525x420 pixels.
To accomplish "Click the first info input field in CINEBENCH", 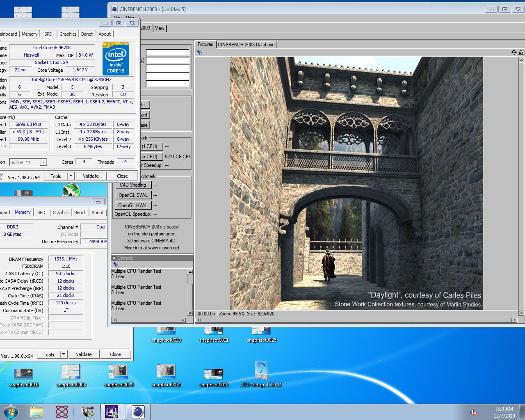I will pos(168,53).
